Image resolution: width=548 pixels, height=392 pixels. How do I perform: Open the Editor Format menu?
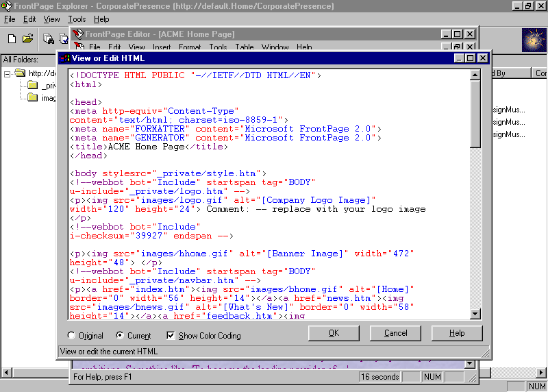point(190,47)
